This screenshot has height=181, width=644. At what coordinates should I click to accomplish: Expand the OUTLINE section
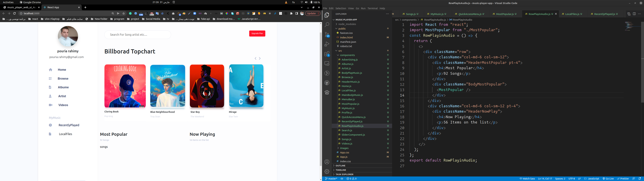(x=340, y=166)
